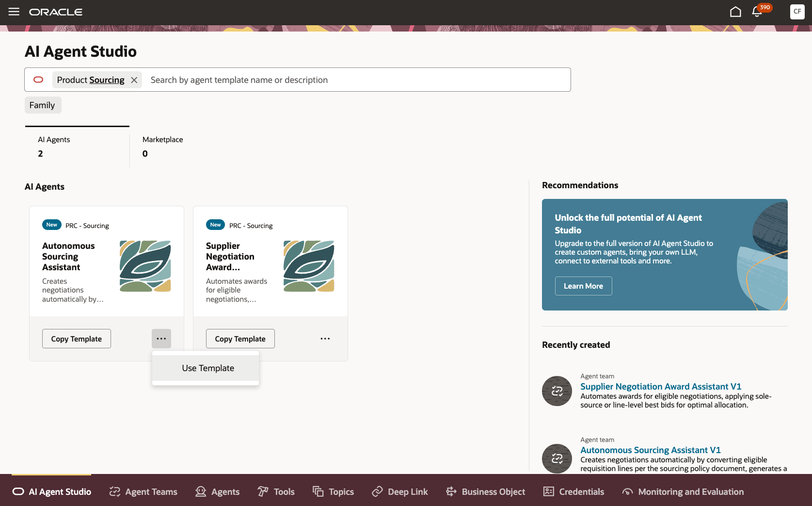Open the hamburger navigation menu
The image size is (812, 506).
14,12
